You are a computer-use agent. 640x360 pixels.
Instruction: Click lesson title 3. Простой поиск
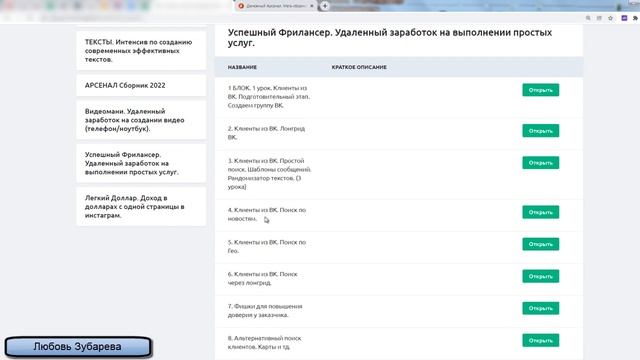(270, 174)
